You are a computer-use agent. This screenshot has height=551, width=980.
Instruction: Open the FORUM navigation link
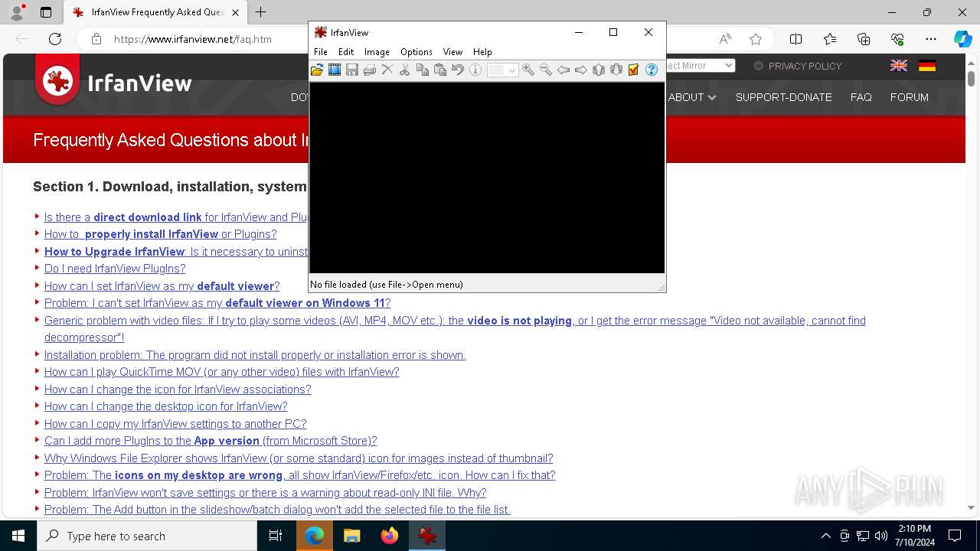click(x=909, y=97)
